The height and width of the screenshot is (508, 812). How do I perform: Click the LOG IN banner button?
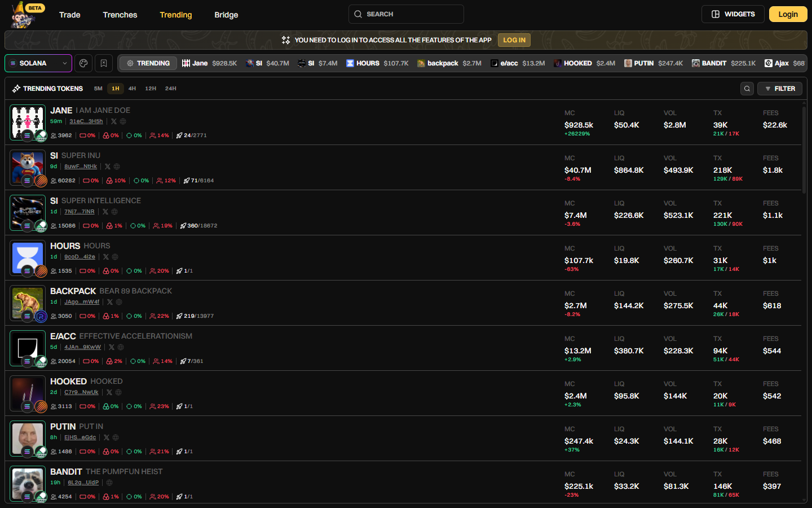point(514,40)
